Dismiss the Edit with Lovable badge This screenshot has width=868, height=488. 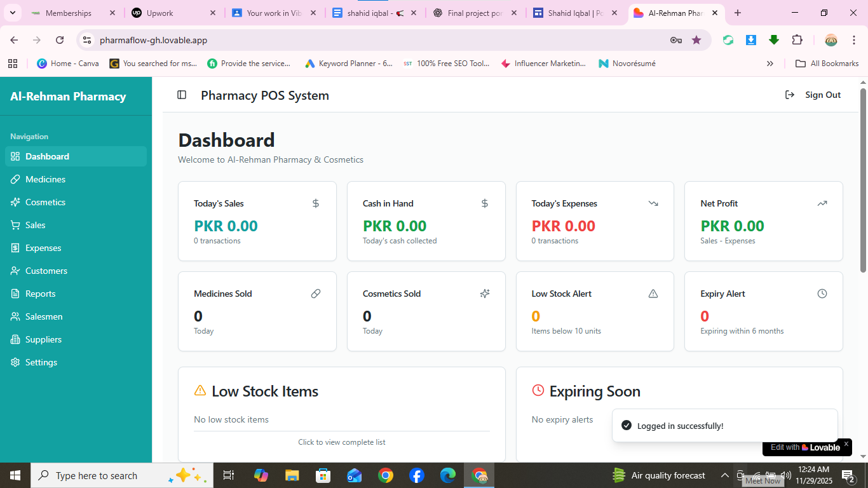coord(846,444)
